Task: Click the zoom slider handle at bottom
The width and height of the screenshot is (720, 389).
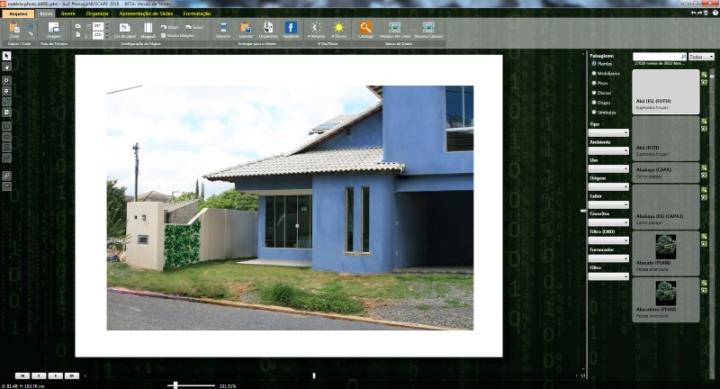Action: pos(175,385)
